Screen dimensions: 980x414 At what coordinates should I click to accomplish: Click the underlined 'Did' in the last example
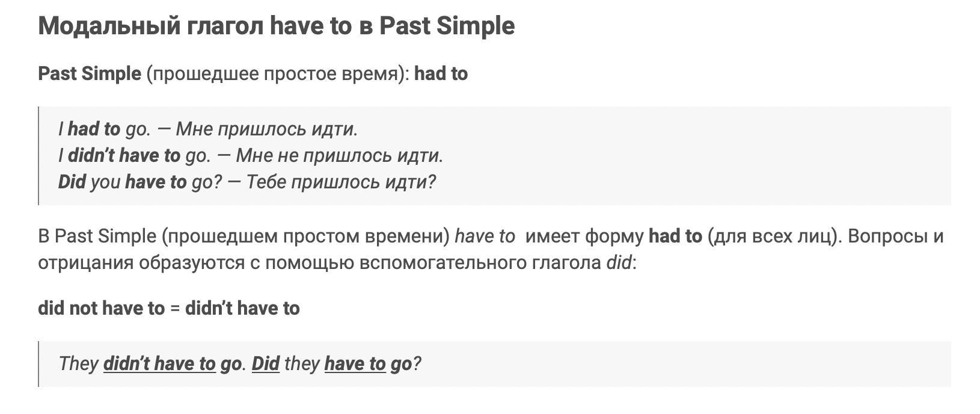(266, 363)
